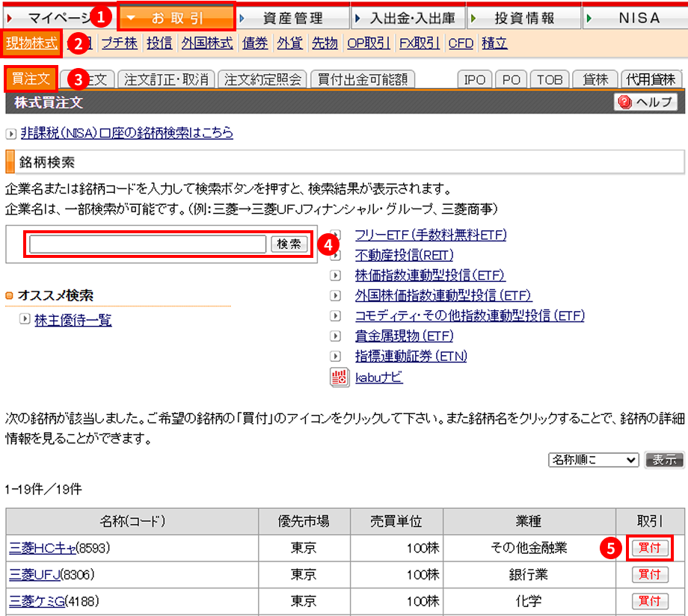
Task: Switch to the IPO tab
Action: (x=475, y=79)
